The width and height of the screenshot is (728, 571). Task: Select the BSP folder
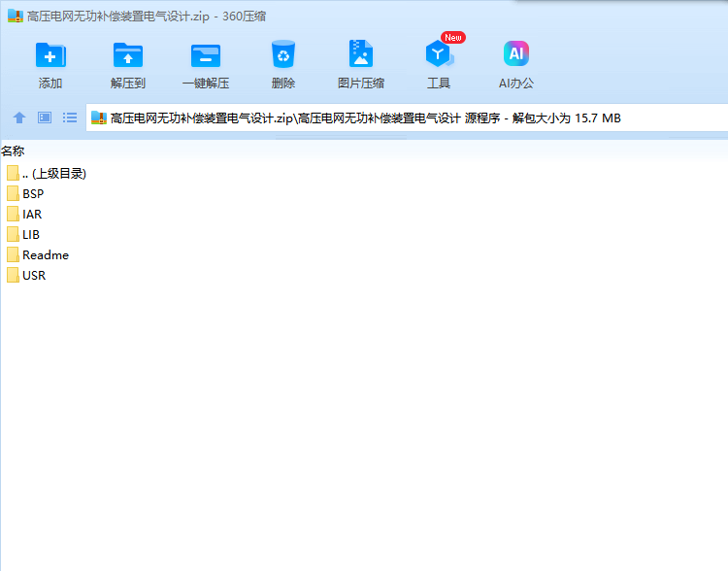(x=25, y=194)
